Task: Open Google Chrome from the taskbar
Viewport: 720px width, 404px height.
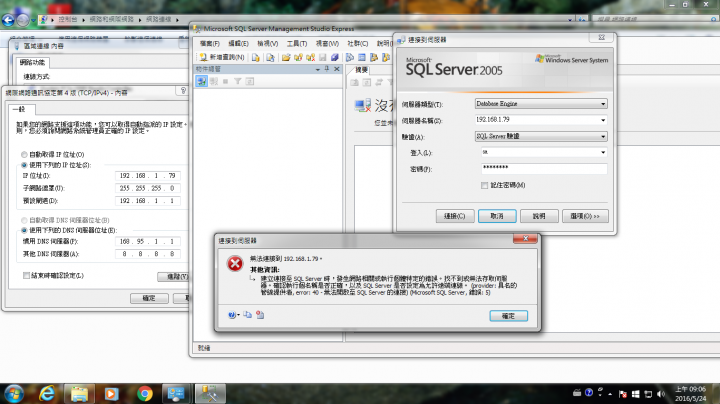Action: point(145,394)
